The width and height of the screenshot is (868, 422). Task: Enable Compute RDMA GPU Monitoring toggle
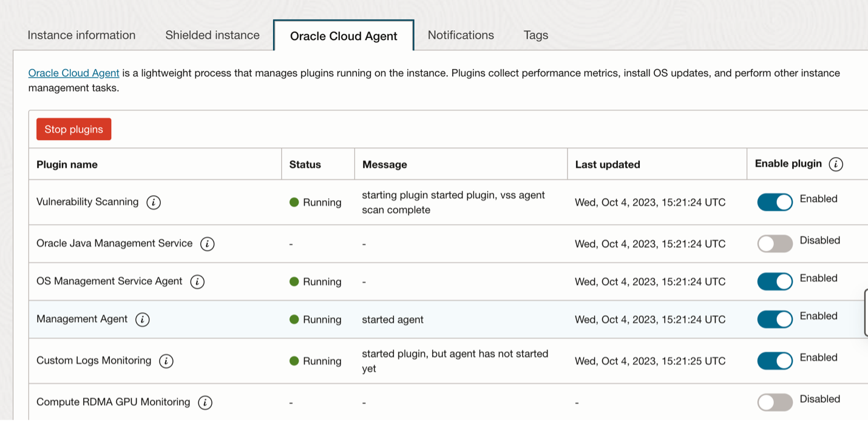[x=775, y=403]
